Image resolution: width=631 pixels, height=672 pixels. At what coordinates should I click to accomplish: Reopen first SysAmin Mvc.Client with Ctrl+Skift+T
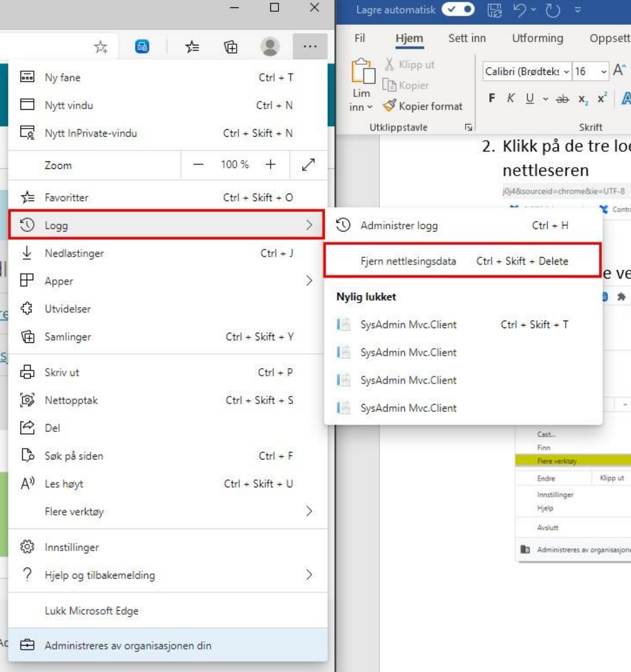click(x=463, y=324)
